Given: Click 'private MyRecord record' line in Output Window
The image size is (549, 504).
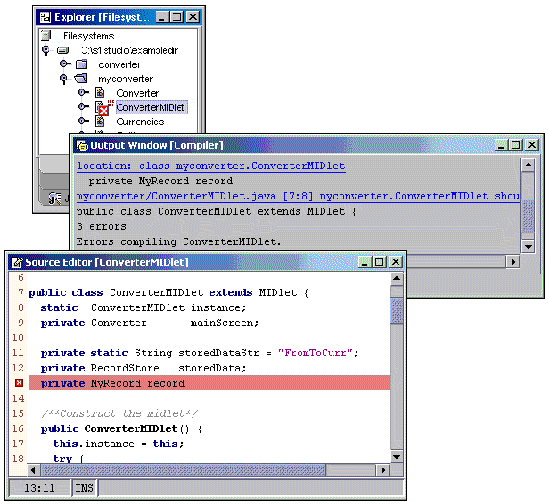Looking at the screenshot, I should pos(161,181).
